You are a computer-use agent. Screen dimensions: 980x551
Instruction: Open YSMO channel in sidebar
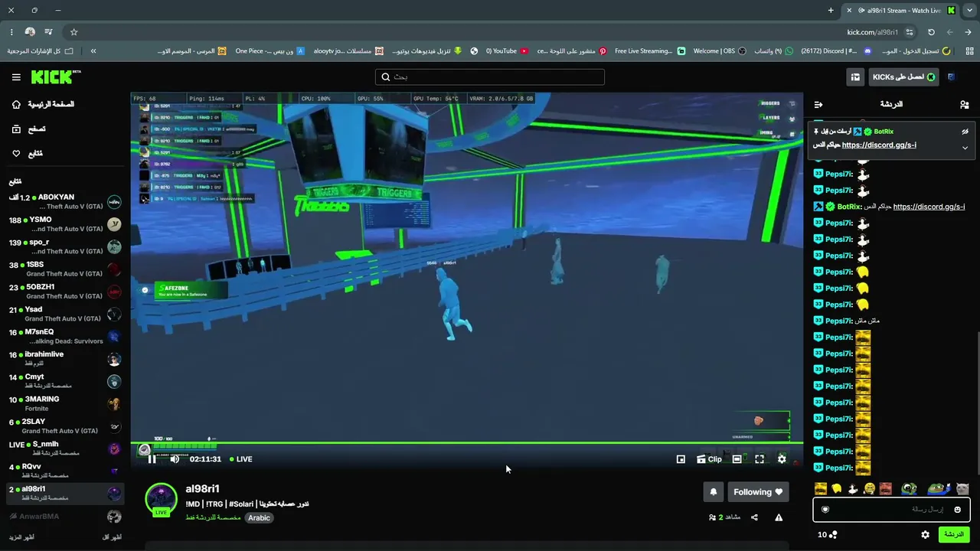65,224
